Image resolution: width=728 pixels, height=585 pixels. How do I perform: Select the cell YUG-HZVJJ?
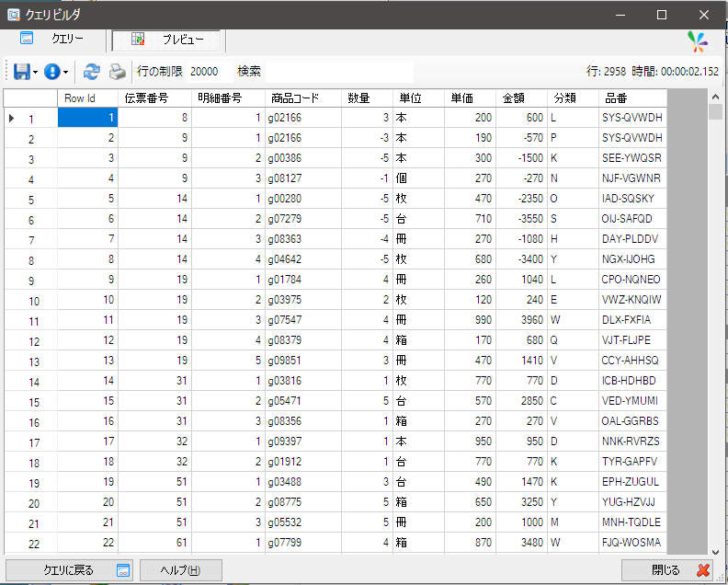pos(632,502)
